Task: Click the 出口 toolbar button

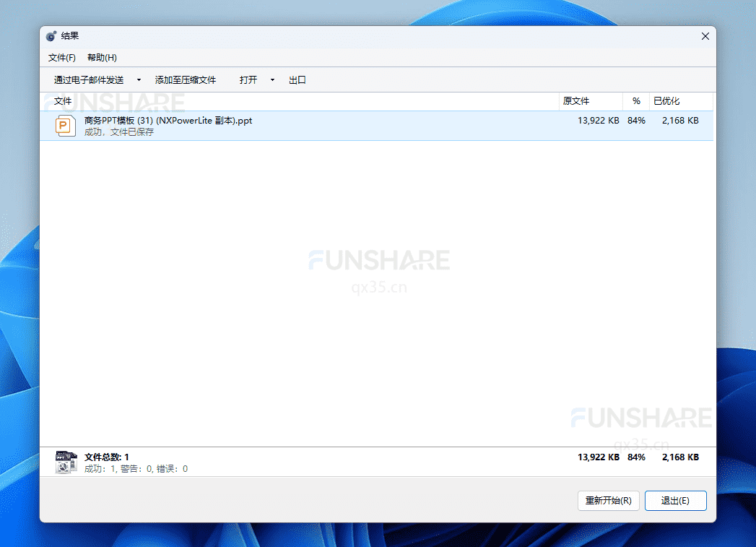Action: 297,79
